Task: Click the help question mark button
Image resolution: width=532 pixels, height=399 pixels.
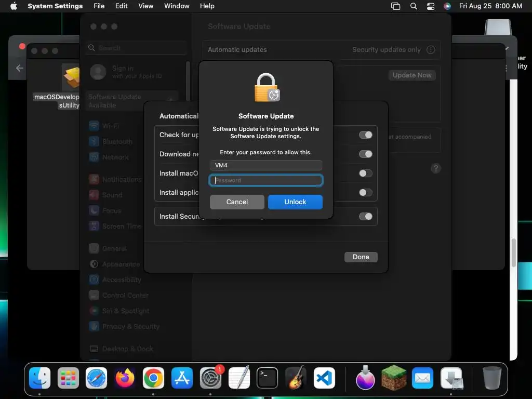Action: [x=436, y=168]
